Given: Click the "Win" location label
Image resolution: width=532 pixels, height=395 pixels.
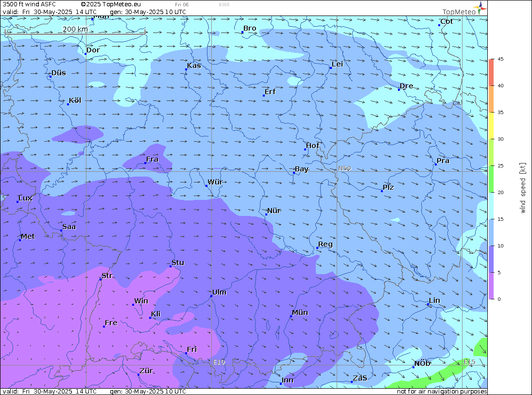Looking at the screenshot, I should (x=141, y=301).
